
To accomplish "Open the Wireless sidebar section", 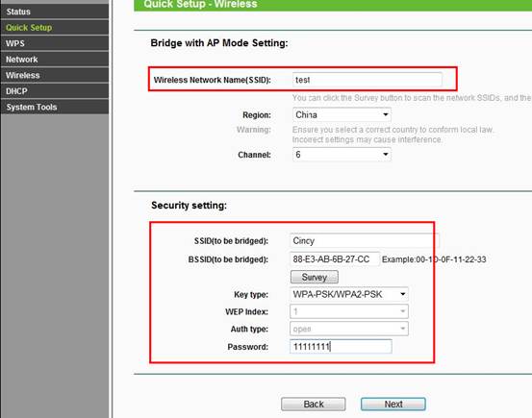I will pyautogui.click(x=55, y=75).
